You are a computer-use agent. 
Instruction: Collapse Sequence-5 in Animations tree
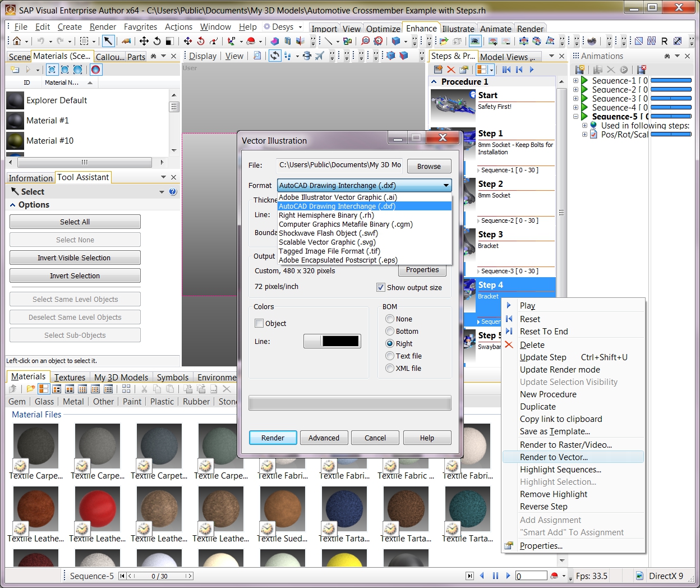pos(575,117)
